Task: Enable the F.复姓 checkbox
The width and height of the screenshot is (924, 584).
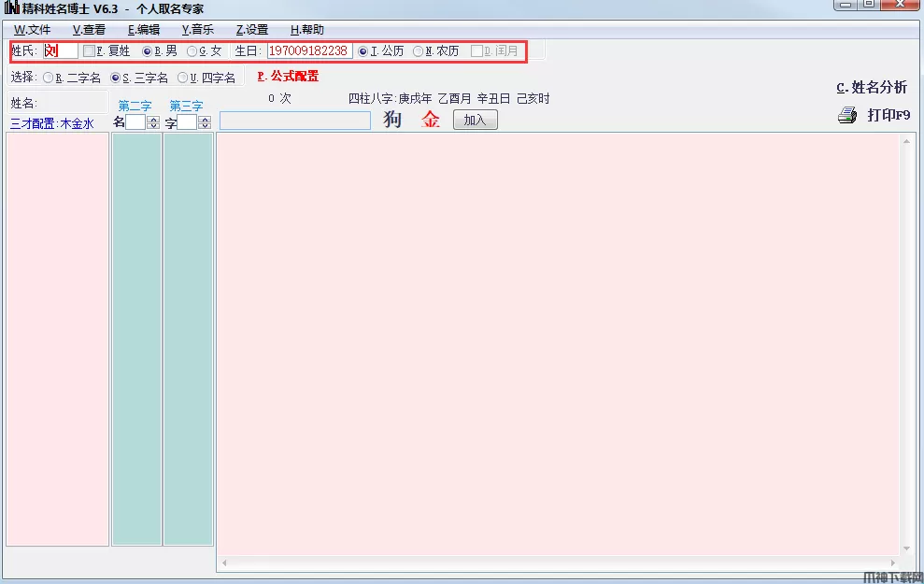Action: click(89, 51)
